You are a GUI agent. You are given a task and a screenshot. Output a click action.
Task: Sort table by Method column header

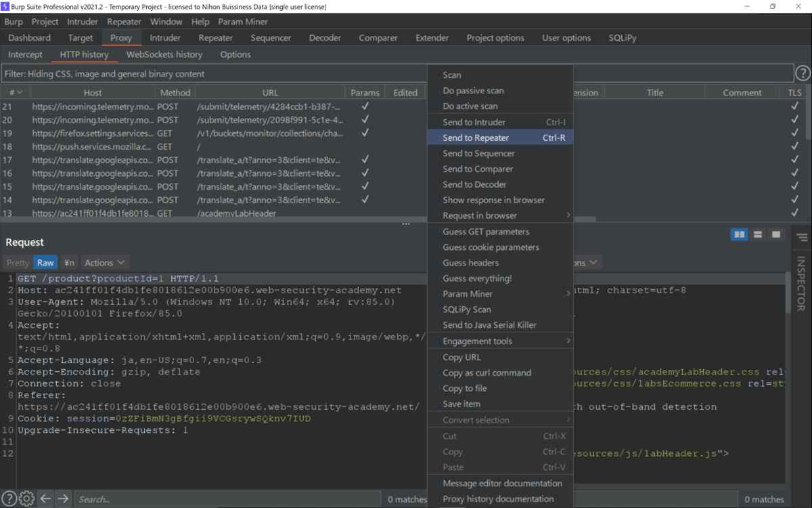click(175, 93)
